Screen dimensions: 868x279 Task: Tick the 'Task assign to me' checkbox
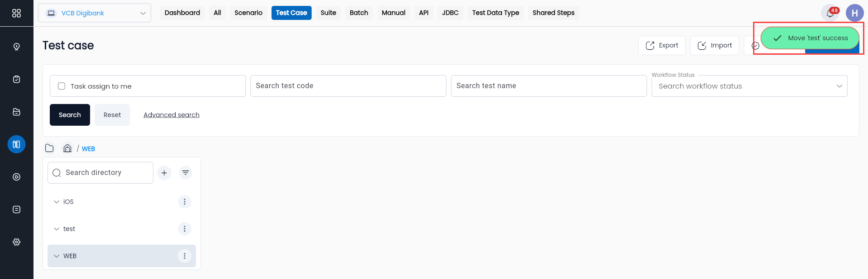point(62,86)
